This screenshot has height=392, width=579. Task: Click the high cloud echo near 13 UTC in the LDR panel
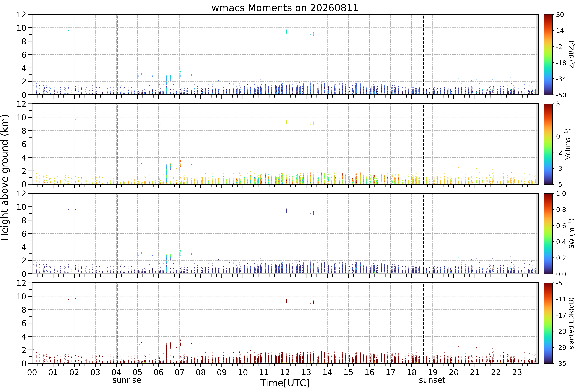click(314, 302)
